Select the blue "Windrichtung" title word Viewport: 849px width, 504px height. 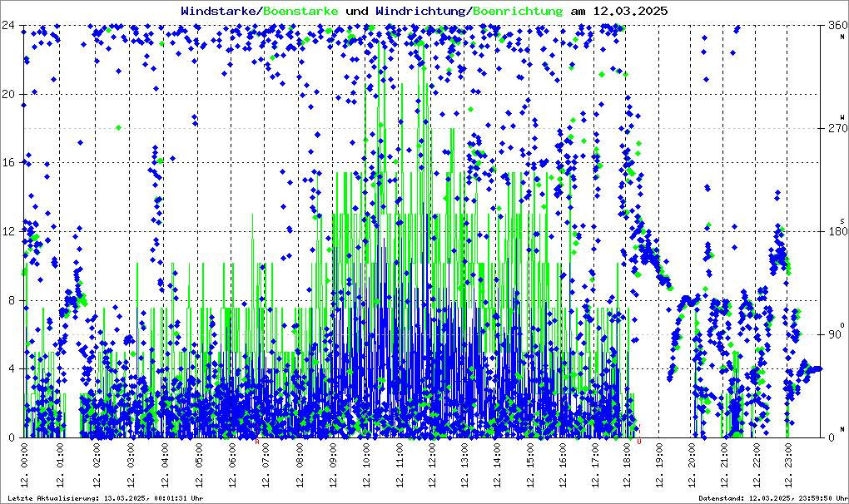coord(422,11)
